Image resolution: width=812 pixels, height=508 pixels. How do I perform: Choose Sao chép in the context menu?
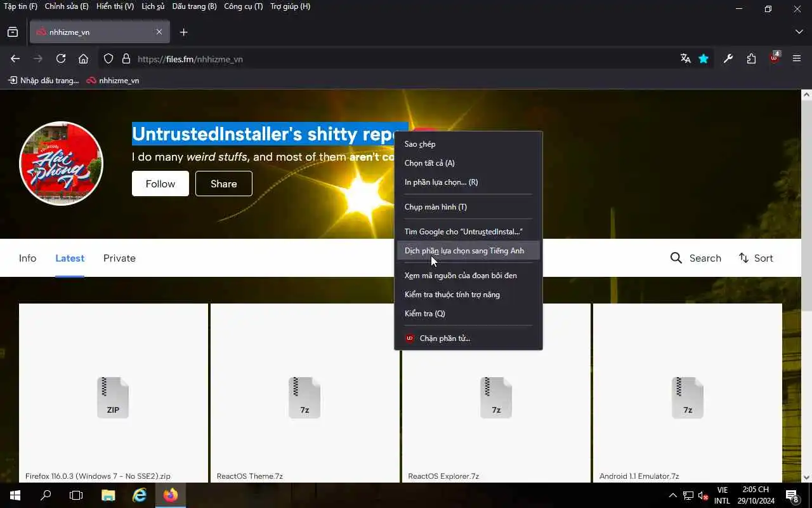[x=468, y=144]
